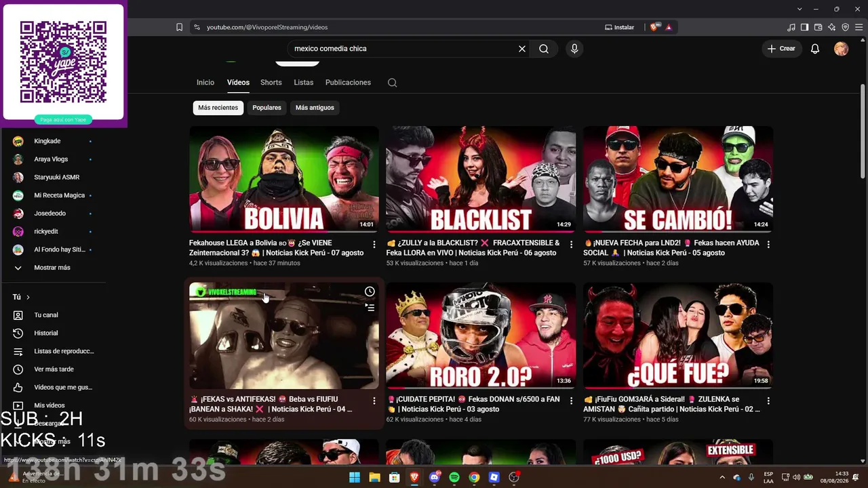868x488 pixels.
Task: Save hovered video to Watch Later clock
Action: coord(370,291)
